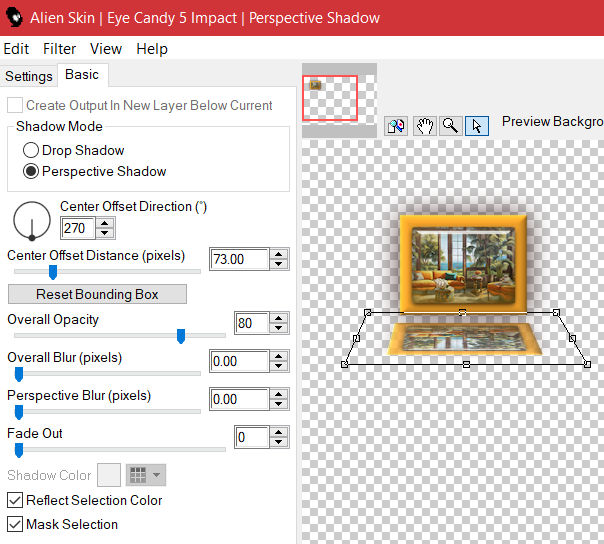Decrease Perspective Blur value
The height and width of the screenshot is (544, 604).
[x=279, y=404]
